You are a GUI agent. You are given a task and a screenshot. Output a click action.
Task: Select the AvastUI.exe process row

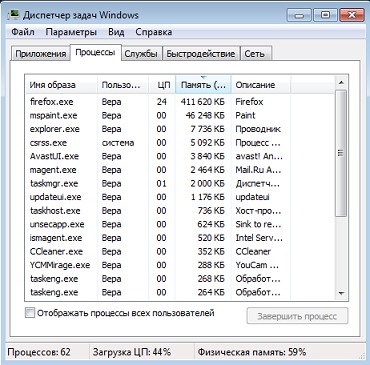coord(180,156)
